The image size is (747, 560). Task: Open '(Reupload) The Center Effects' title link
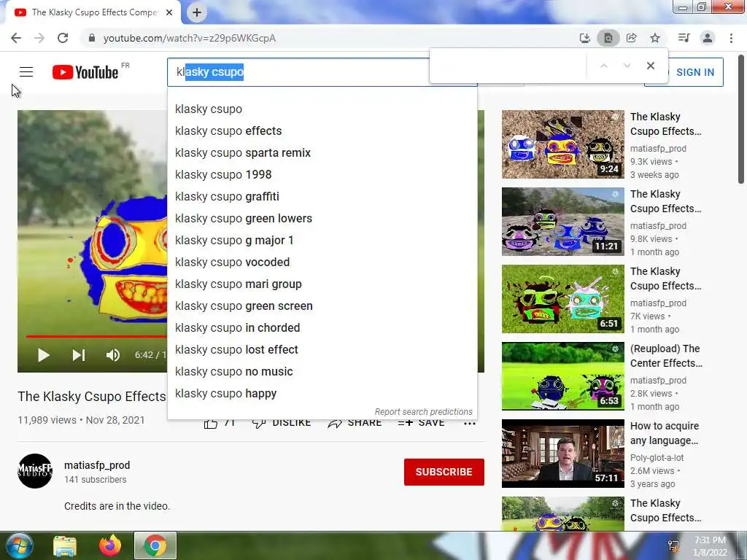click(x=666, y=356)
